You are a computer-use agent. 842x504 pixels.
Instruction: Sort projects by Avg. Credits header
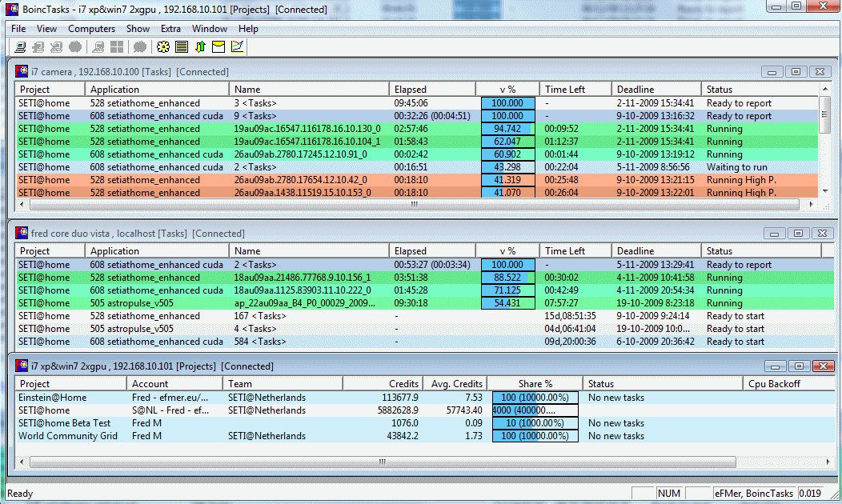pos(455,384)
